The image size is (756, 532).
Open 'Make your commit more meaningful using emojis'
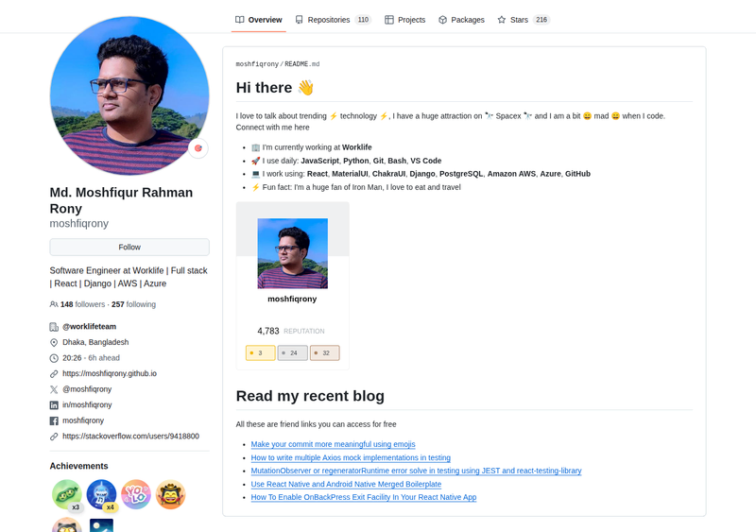pyautogui.click(x=334, y=444)
